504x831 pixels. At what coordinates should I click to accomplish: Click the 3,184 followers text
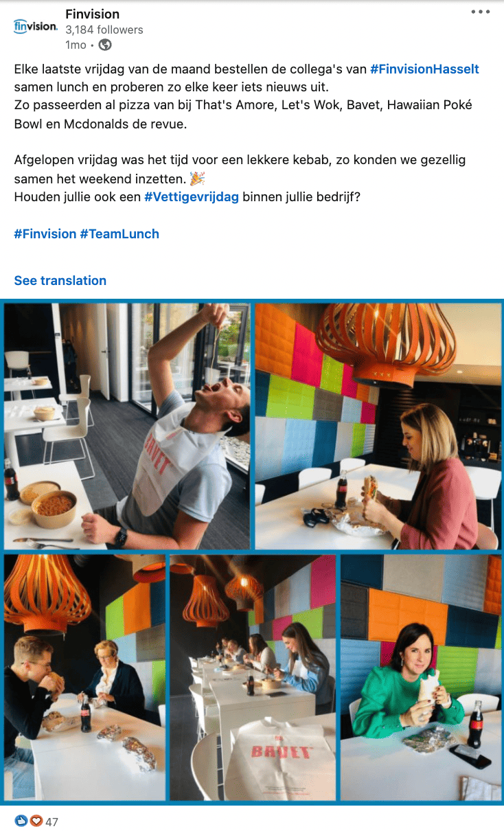(x=104, y=30)
